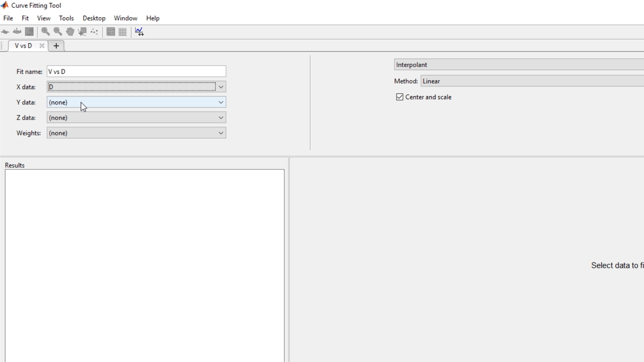Screen dimensions: 644x362
Task: Click the Zoom In magnifier icon
Action: (46, 32)
